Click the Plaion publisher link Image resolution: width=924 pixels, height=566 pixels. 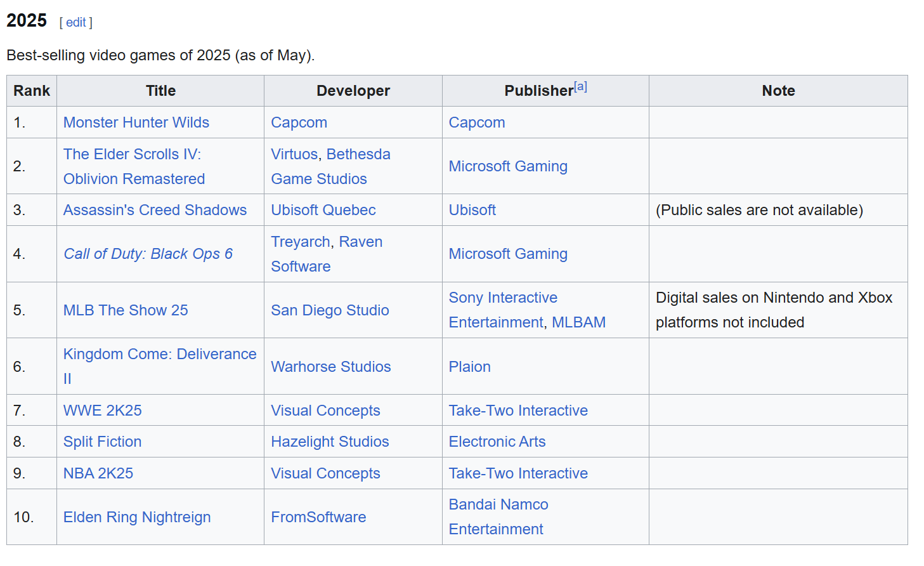pos(470,367)
